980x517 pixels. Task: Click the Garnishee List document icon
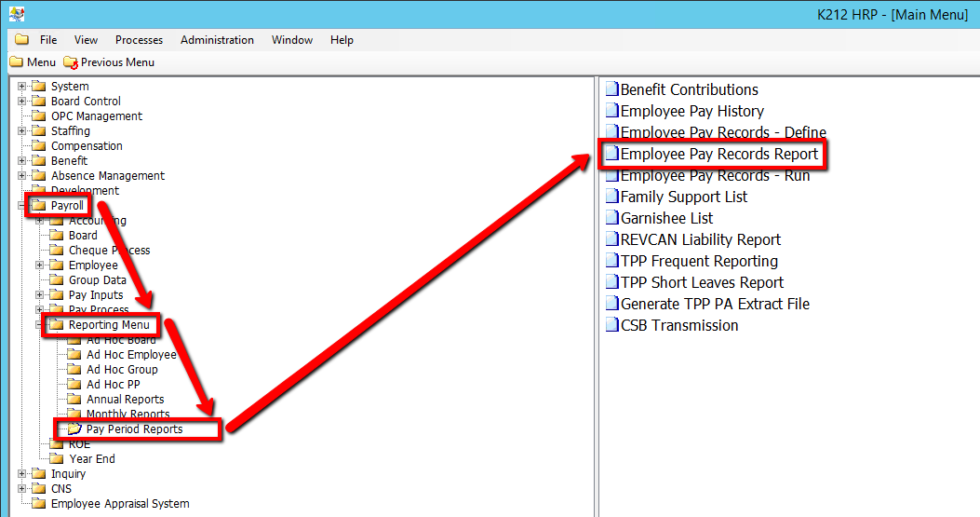point(611,219)
